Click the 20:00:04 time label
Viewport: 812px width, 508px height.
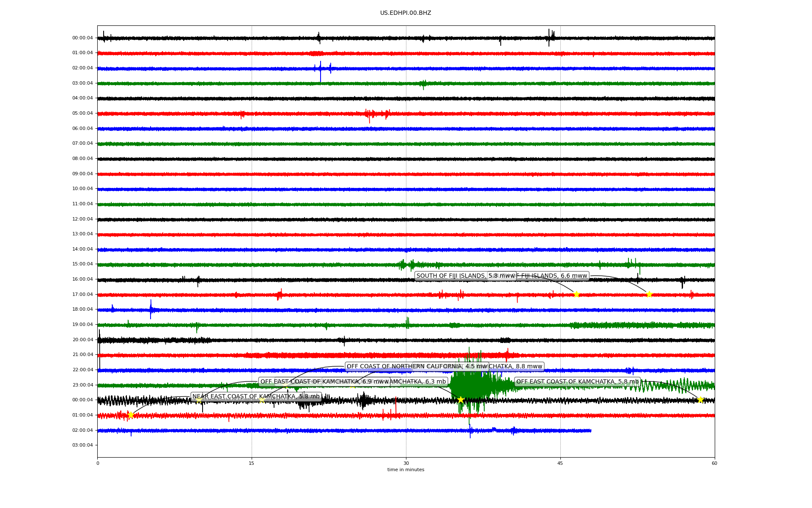(x=82, y=340)
